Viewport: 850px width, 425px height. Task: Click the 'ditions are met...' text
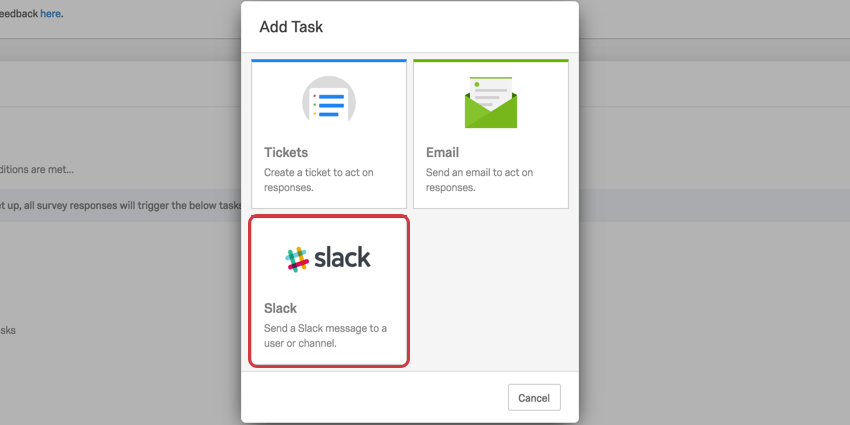tap(37, 170)
